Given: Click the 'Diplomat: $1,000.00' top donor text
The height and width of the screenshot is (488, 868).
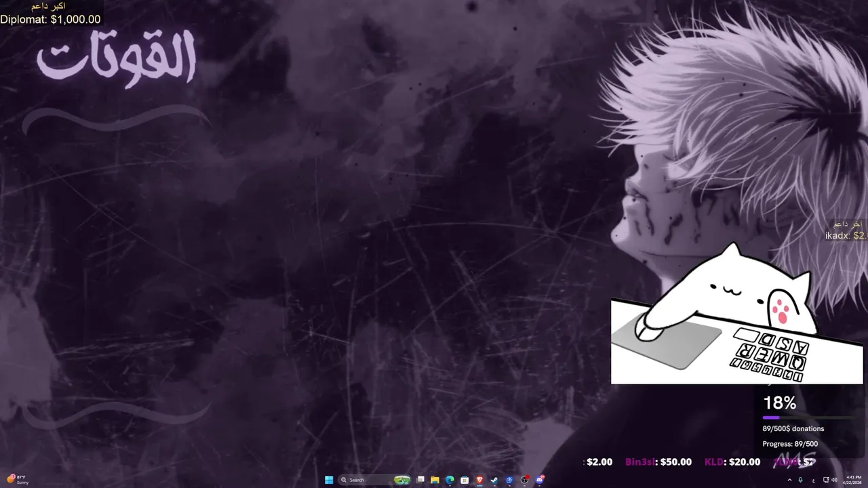Looking at the screenshot, I should [x=50, y=20].
